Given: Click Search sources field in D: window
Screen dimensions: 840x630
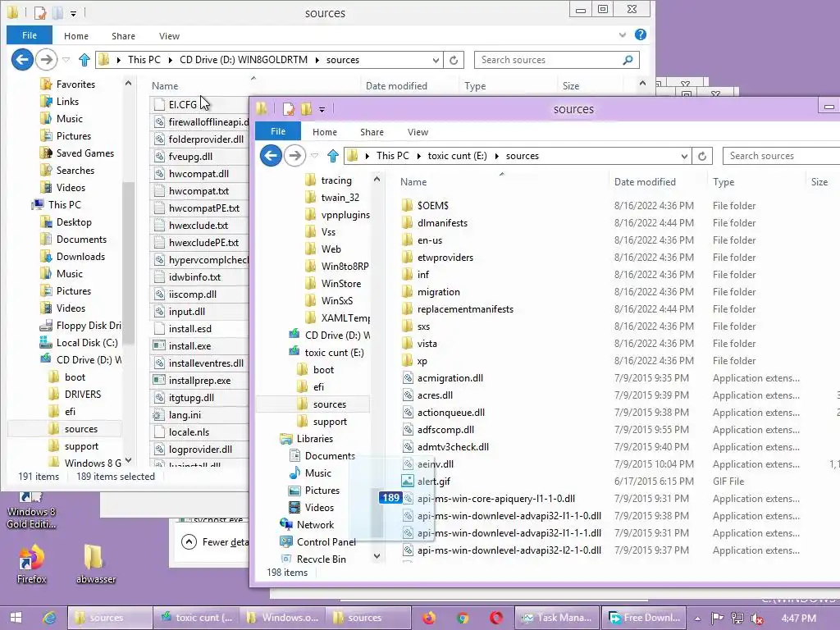Looking at the screenshot, I should pyautogui.click(x=557, y=60).
